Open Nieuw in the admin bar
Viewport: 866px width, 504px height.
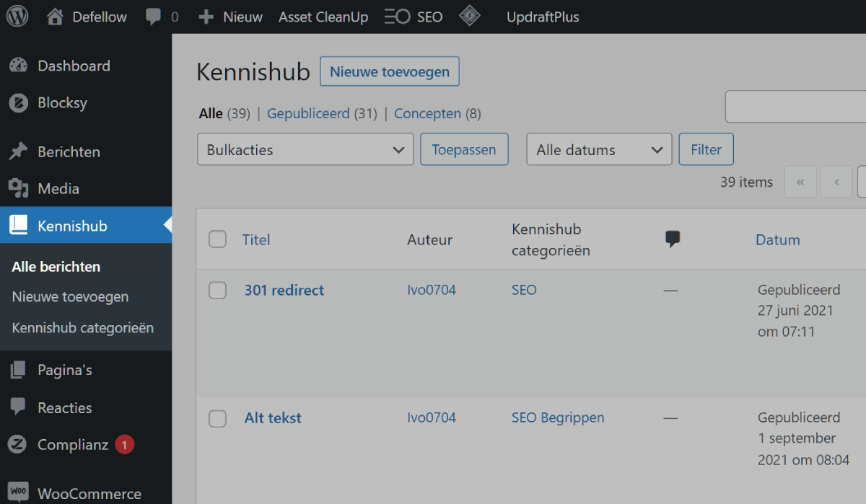(242, 17)
